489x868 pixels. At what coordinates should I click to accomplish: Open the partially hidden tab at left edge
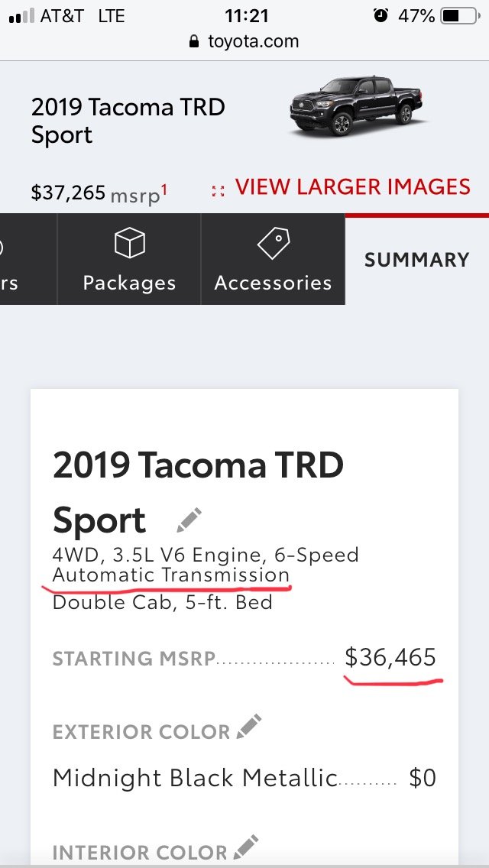28,259
